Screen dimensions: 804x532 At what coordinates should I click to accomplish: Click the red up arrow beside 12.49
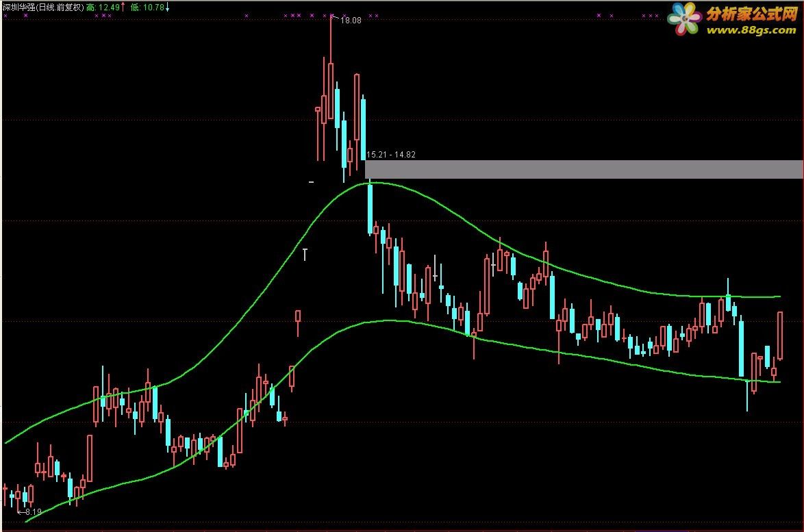click(123, 7)
